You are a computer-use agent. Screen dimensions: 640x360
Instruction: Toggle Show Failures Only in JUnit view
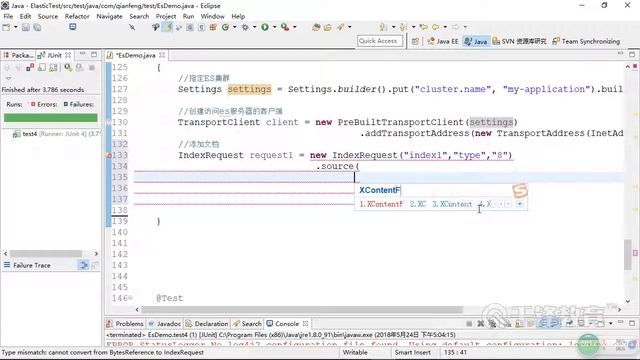pos(30,68)
